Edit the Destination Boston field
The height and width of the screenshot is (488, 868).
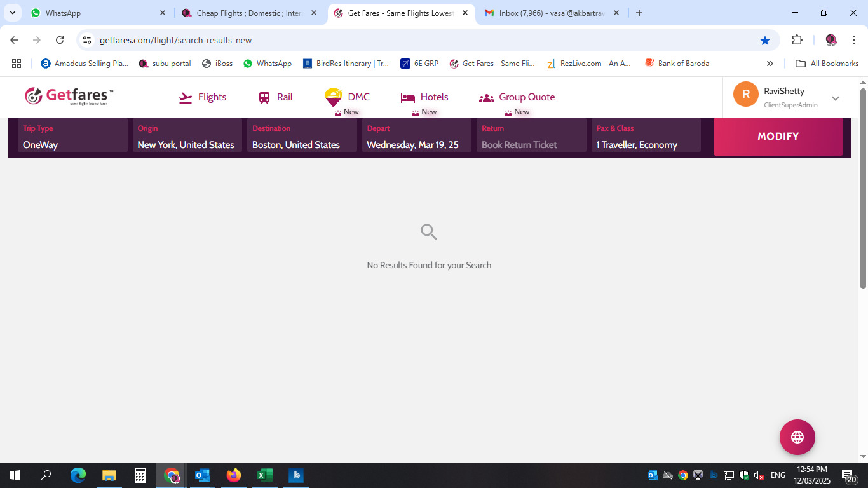coord(302,137)
